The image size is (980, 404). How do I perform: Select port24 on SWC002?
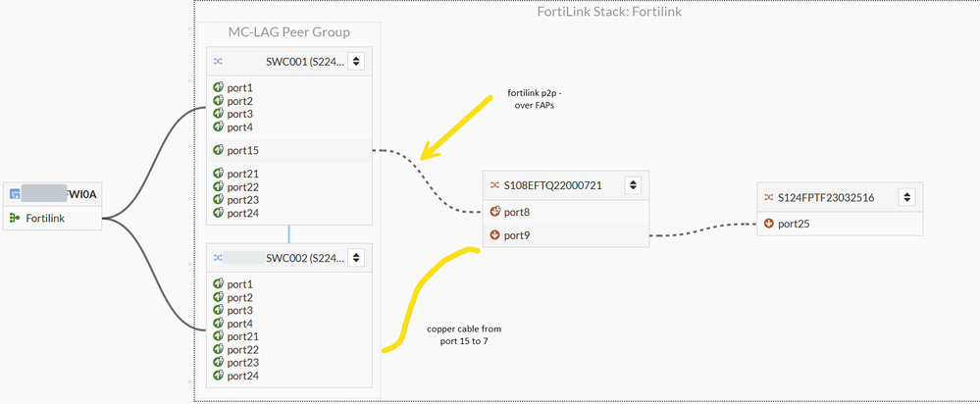point(242,376)
